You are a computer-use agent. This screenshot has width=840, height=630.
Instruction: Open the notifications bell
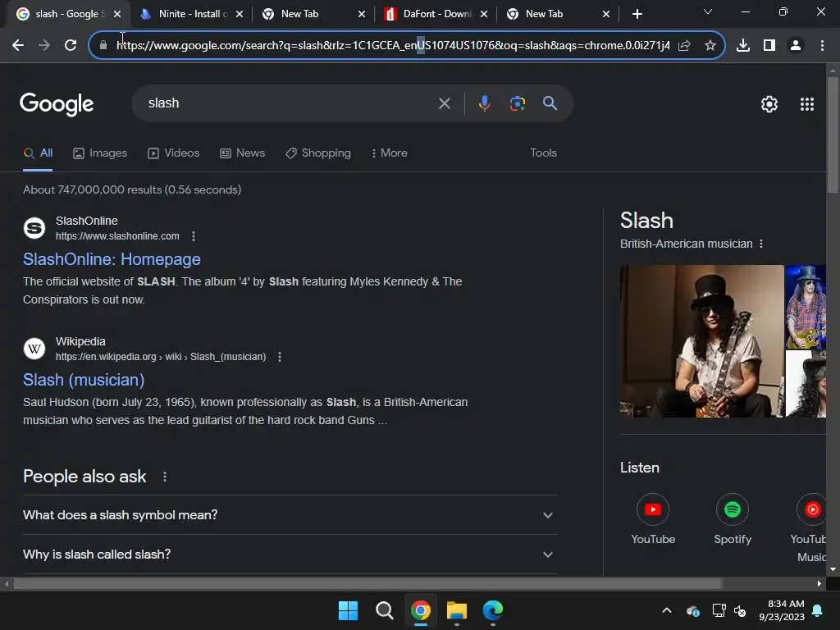818,610
